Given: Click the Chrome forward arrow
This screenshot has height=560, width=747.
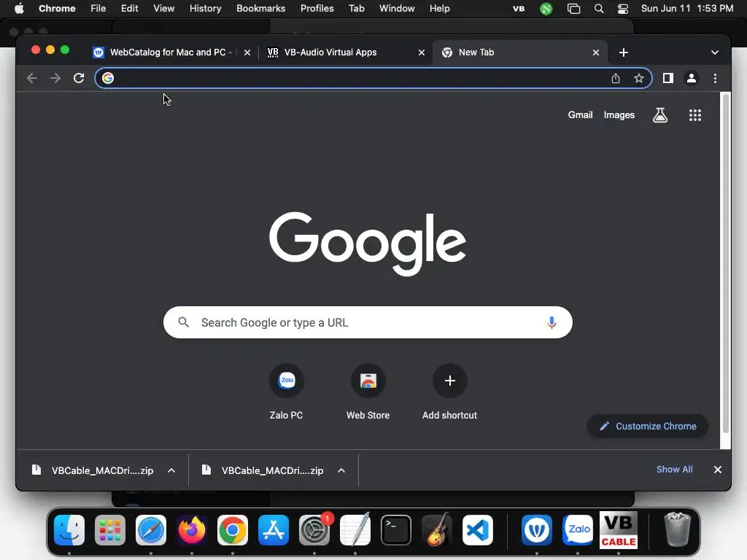Looking at the screenshot, I should pyautogui.click(x=55, y=78).
